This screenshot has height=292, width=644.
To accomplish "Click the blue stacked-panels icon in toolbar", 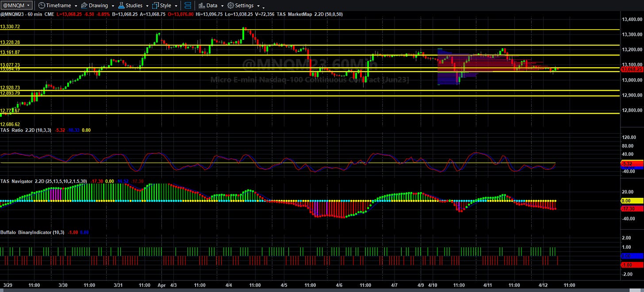I will (188, 5).
